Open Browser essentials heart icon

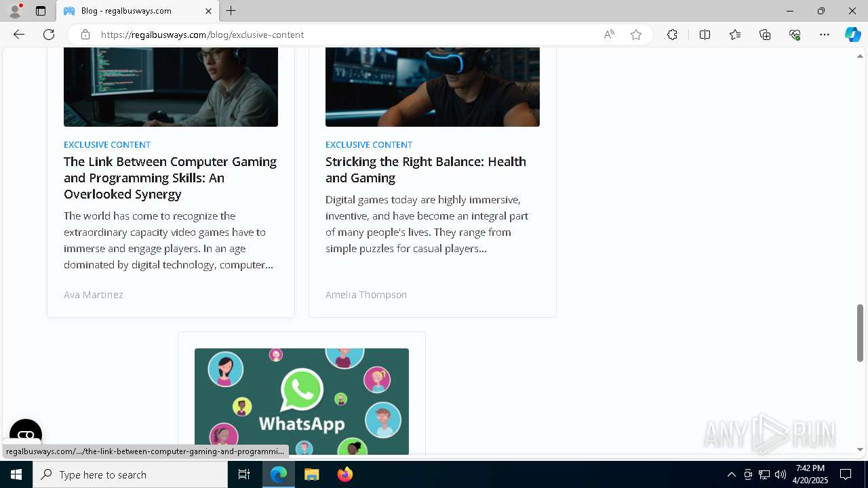click(x=795, y=35)
